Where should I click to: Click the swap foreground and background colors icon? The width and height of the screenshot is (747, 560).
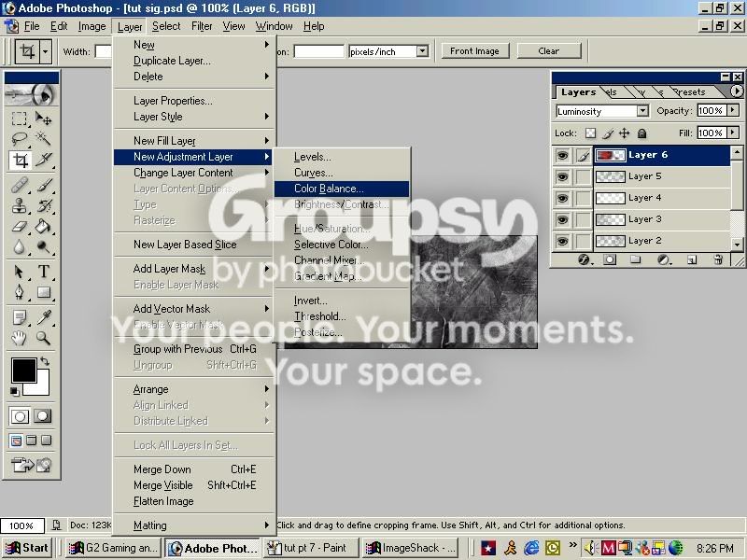45,361
